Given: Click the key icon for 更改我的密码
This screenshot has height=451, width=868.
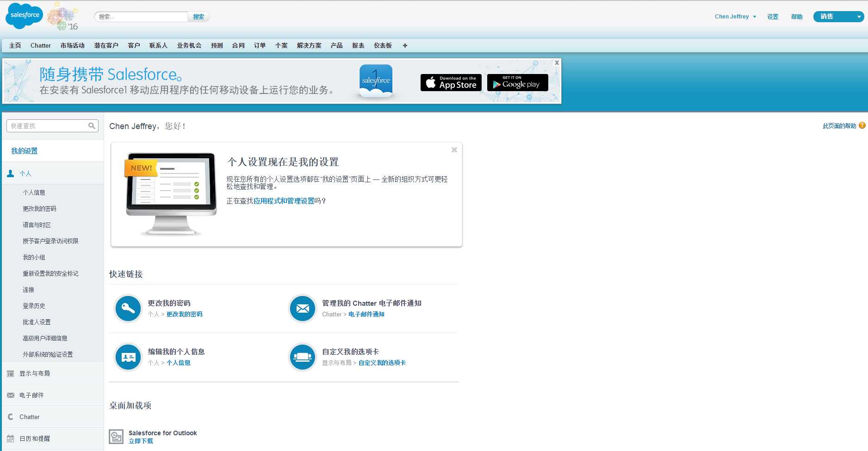Looking at the screenshot, I should 128,308.
